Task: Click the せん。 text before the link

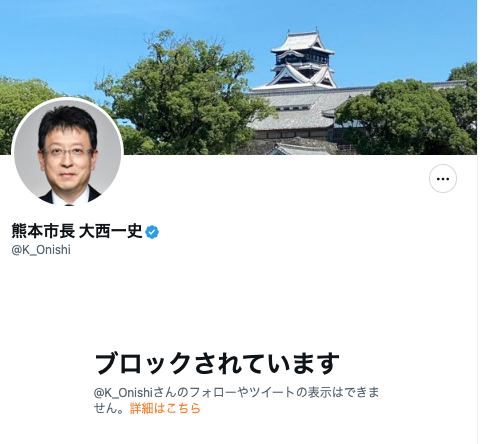Action: click(x=111, y=408)
